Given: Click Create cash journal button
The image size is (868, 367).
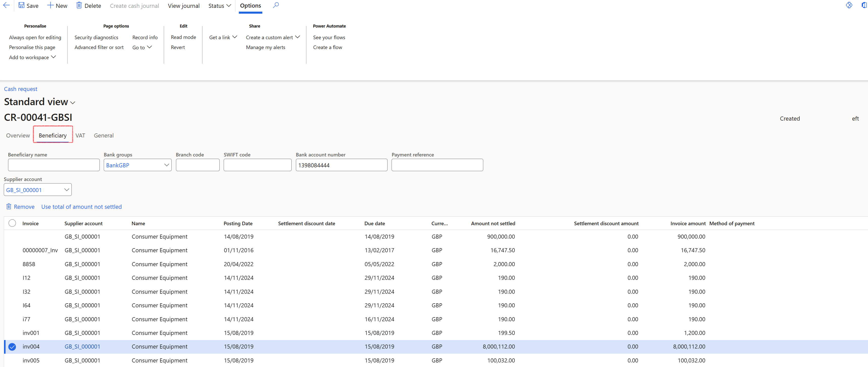Looking at the screenshot, I should 135,6.
